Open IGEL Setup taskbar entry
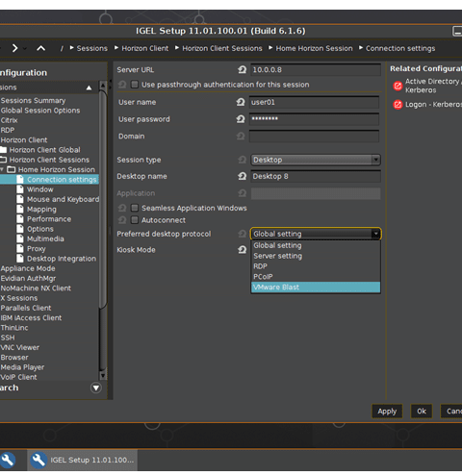462x476 pixels. click(83, 460)
